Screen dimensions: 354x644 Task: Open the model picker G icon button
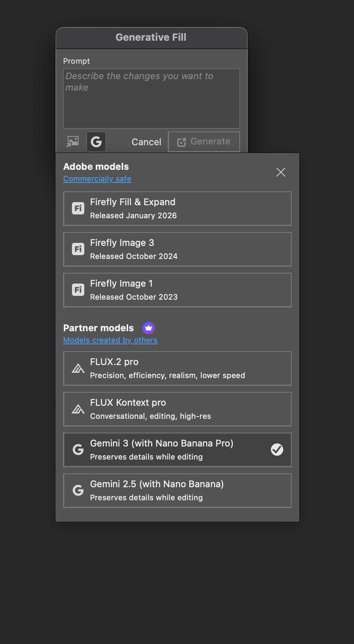tap(96, 142)
